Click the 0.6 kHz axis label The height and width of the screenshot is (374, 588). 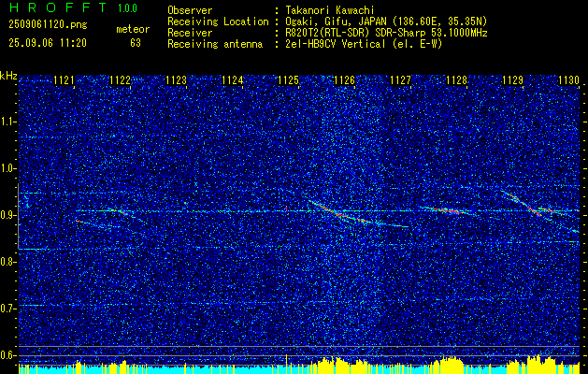(x=7, y=355)
